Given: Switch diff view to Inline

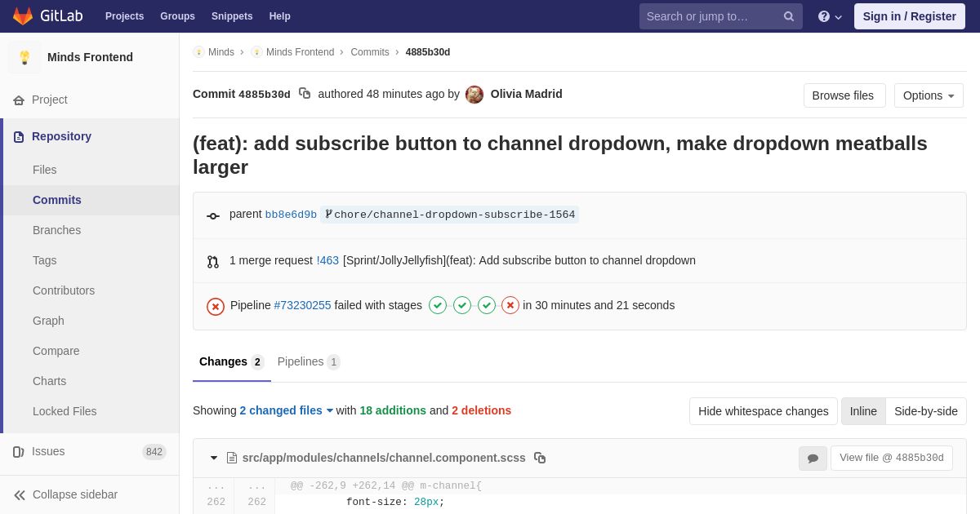Looking at the screenshot, I should [863, 411].
